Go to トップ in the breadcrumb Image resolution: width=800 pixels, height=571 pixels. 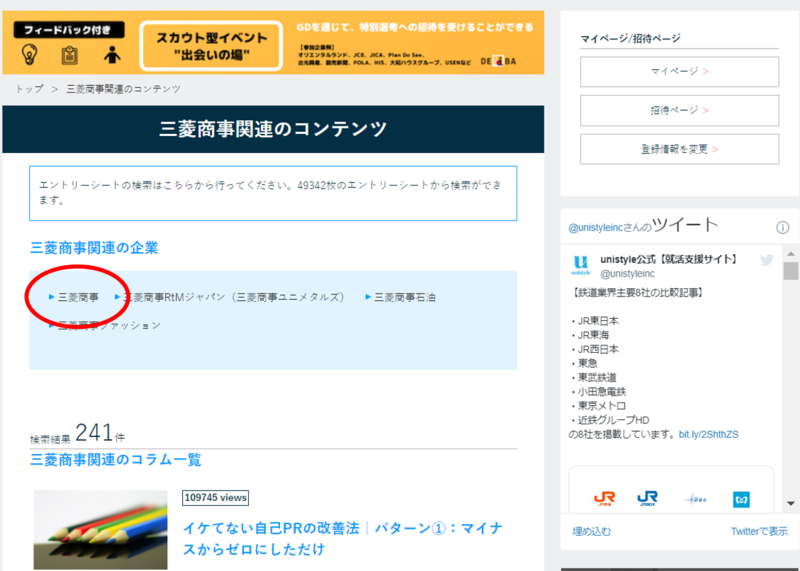pyautogui.click(x=29, y=89)
